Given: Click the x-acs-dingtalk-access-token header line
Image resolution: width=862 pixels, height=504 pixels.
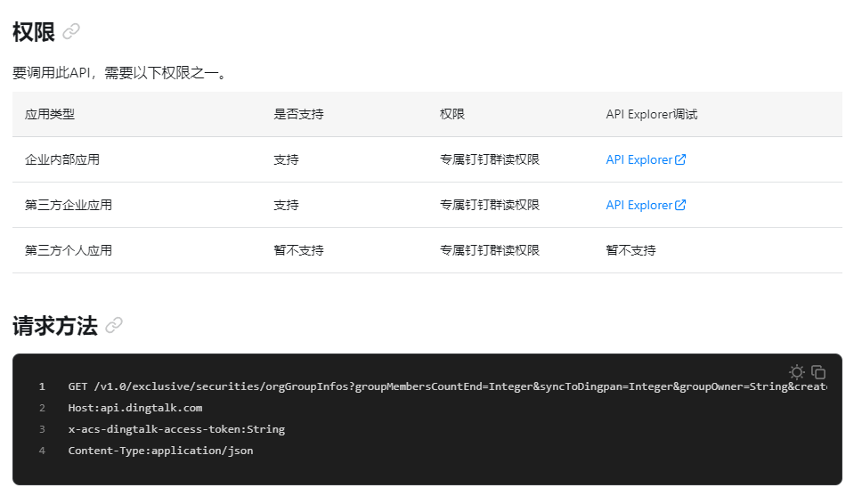Looking at the screenshot, I should (x=176, y=429).
